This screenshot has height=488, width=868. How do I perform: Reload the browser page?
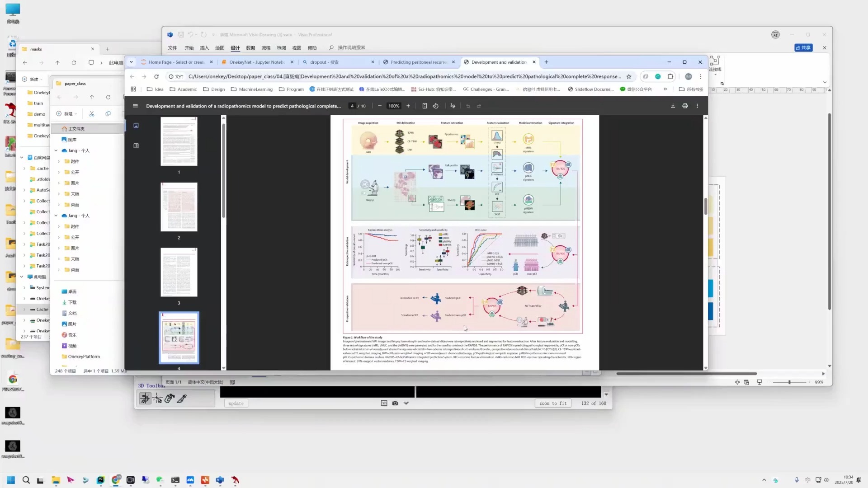point(156,76)
